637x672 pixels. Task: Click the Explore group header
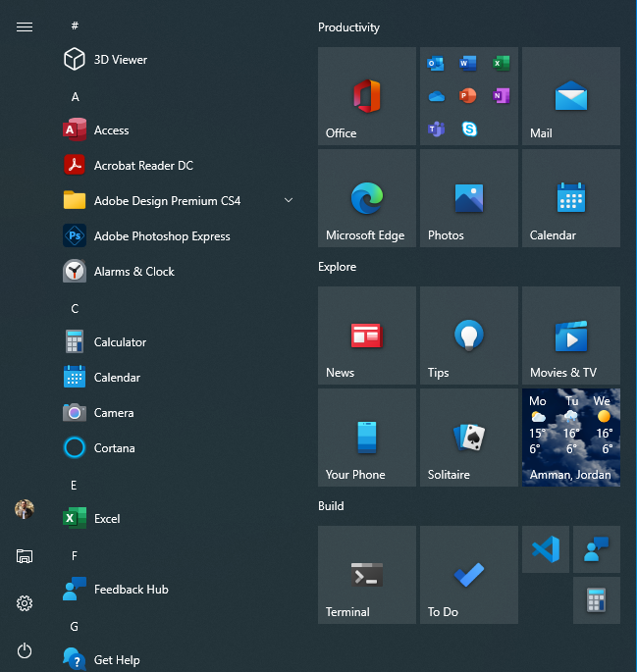337,267
